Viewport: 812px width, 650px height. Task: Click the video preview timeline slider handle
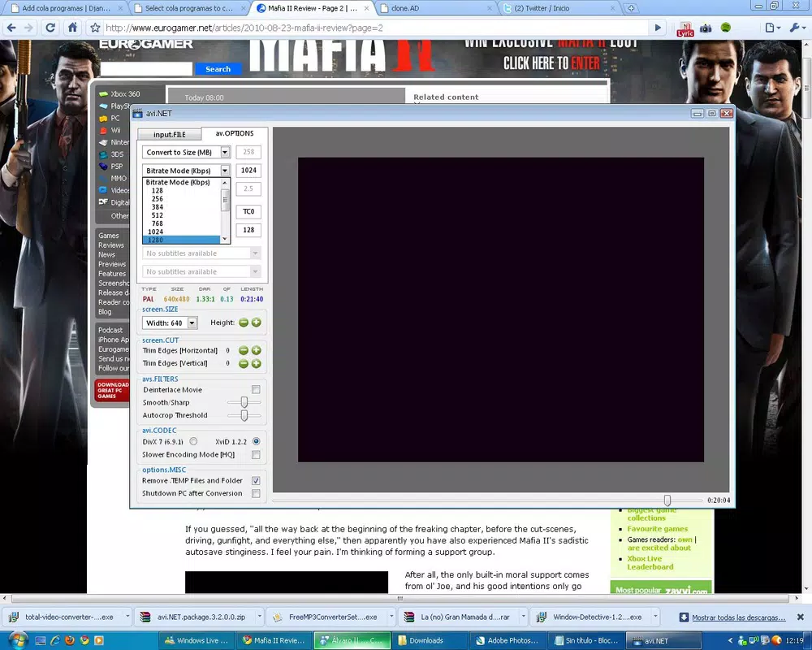click(x=667, y=500)
